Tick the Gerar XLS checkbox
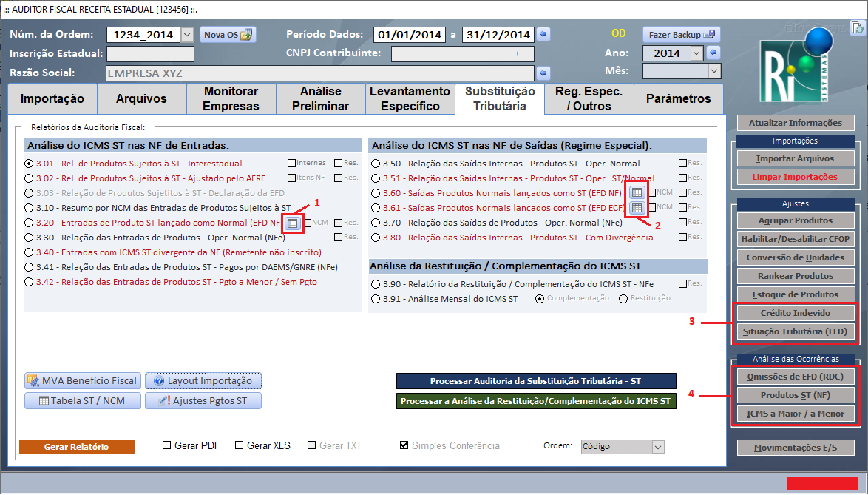 240,445
